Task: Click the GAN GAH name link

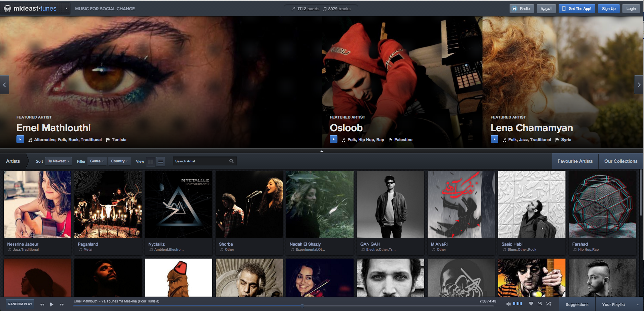Action: pos(370,244)
